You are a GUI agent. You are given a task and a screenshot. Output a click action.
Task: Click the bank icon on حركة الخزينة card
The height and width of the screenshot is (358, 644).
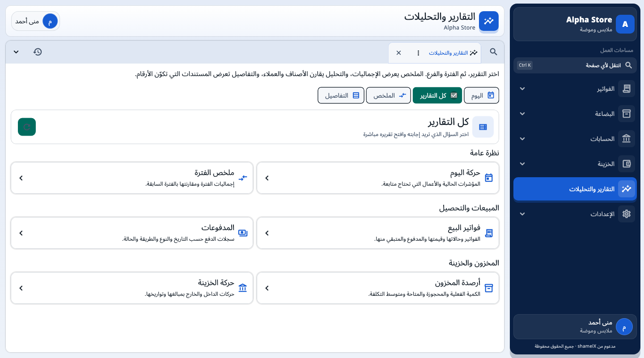point(243,288)
